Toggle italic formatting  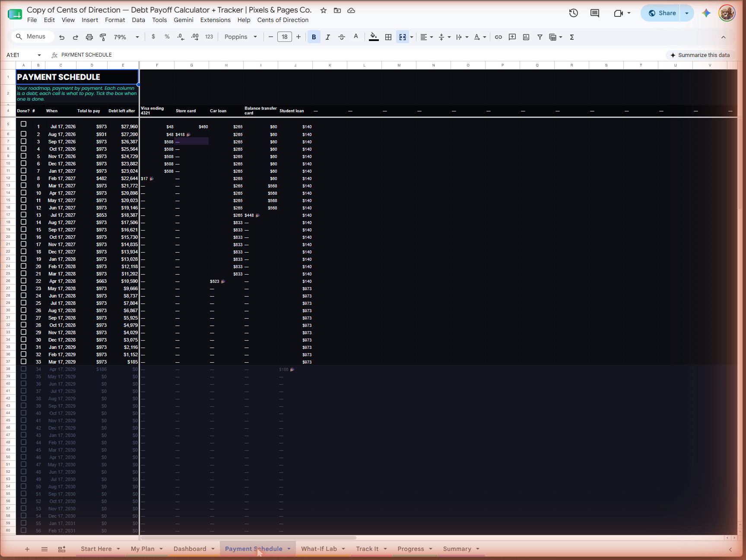[x=328, y=37]
